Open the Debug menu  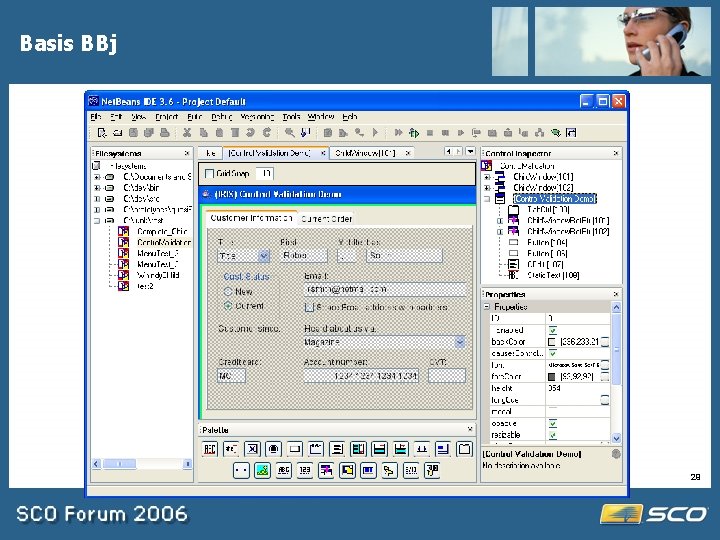pyautogui.click(x=221, y=117)
